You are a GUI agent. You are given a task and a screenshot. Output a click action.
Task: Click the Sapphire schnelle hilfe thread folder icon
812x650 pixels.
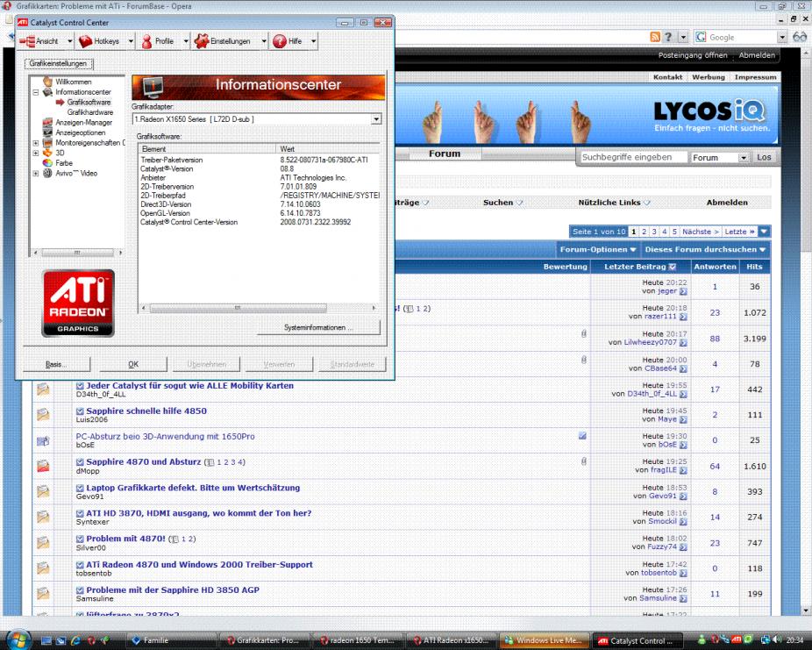(x=43, y=414)
